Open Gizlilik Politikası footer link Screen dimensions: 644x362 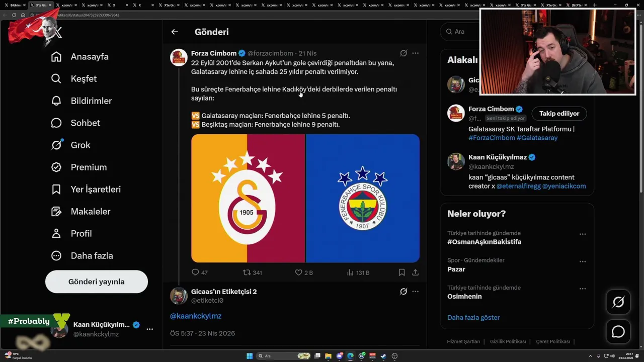click(x=508, y=342)
